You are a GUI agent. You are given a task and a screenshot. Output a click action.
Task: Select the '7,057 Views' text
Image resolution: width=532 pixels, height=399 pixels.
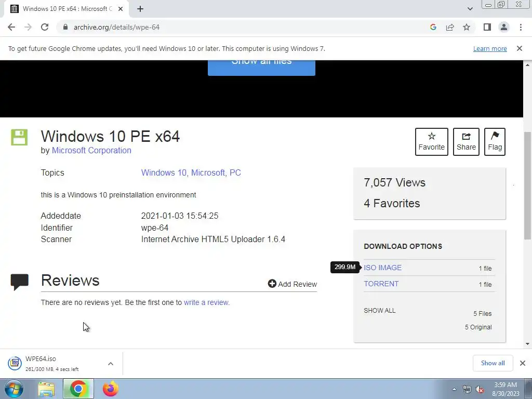tap(394, 182)
